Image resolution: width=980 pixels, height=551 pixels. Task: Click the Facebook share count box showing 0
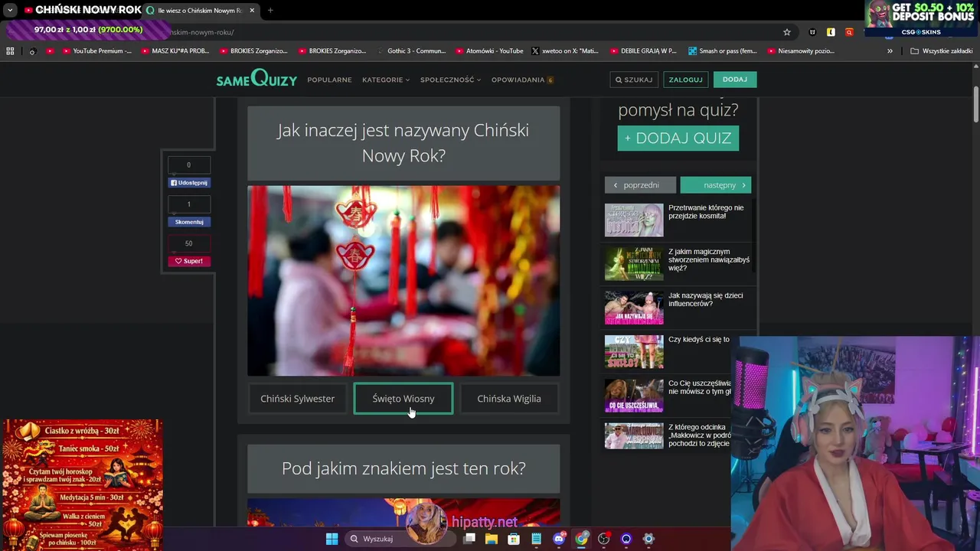pos(189,165)
